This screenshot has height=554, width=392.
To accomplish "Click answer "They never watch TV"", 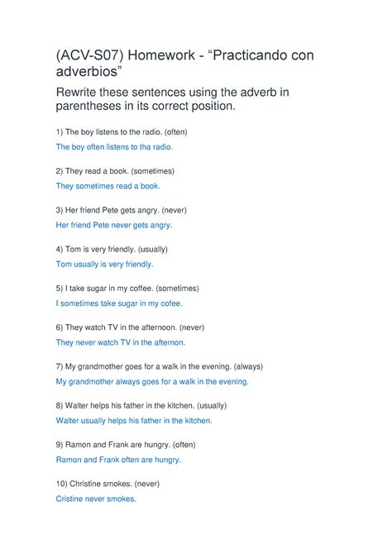I will [x=121, y=342].
